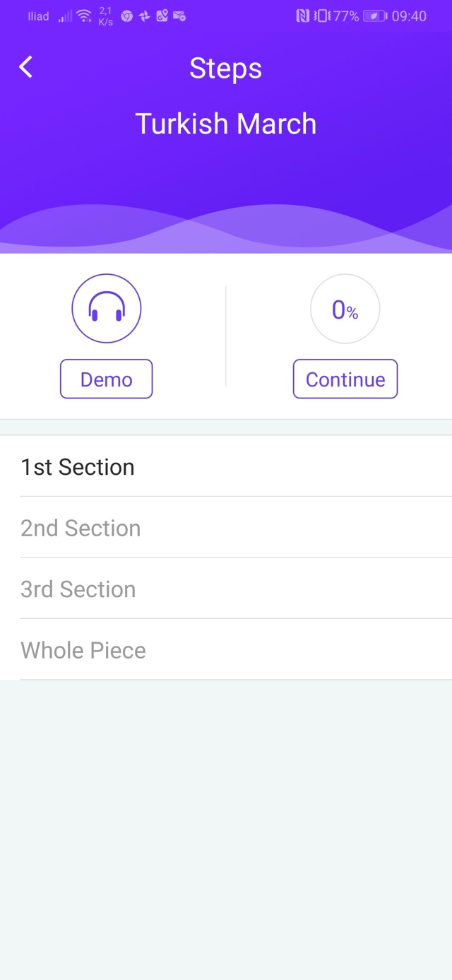Tap the cellular signal bars icon
The image size is (452, 980).
point(66,16)
